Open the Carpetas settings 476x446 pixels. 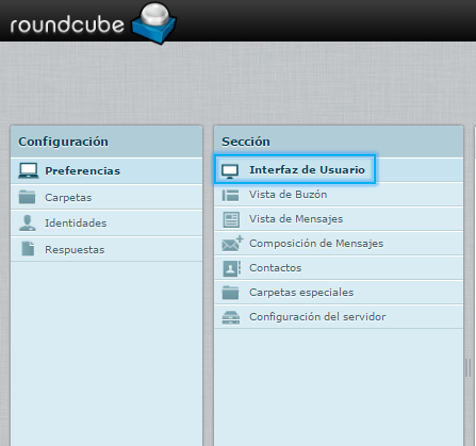[106, 197]
